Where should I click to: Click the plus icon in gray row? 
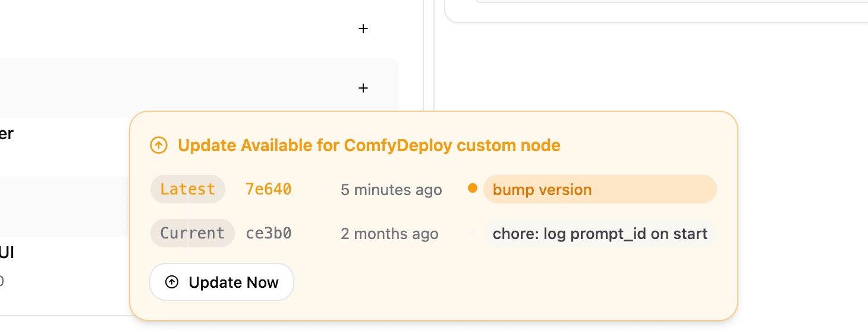tap(363, 88)
